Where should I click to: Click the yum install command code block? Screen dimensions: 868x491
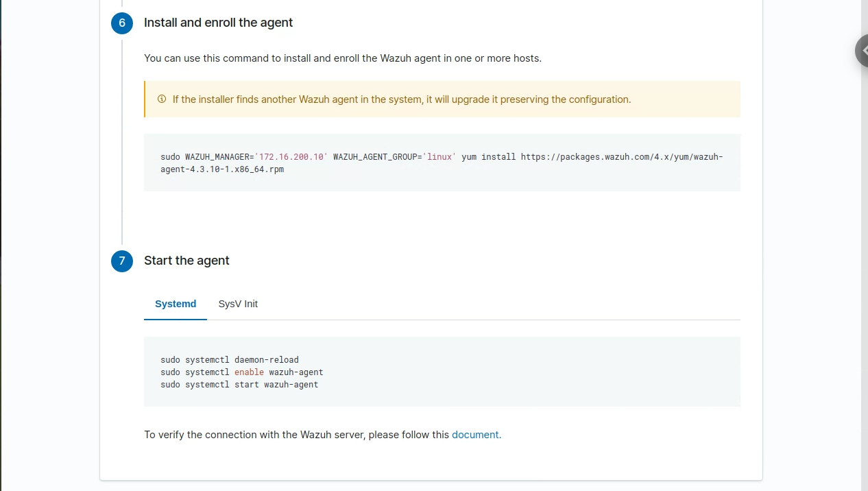pos(442,163)
